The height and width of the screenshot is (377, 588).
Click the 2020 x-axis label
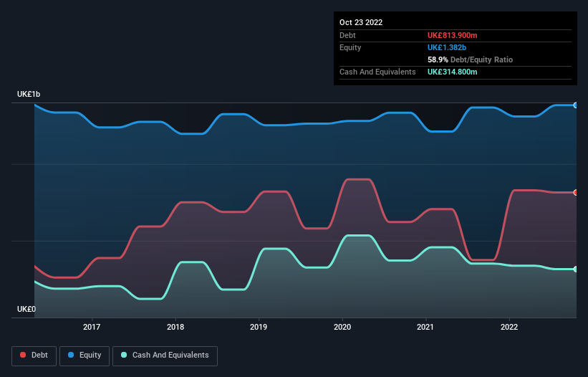342,327
